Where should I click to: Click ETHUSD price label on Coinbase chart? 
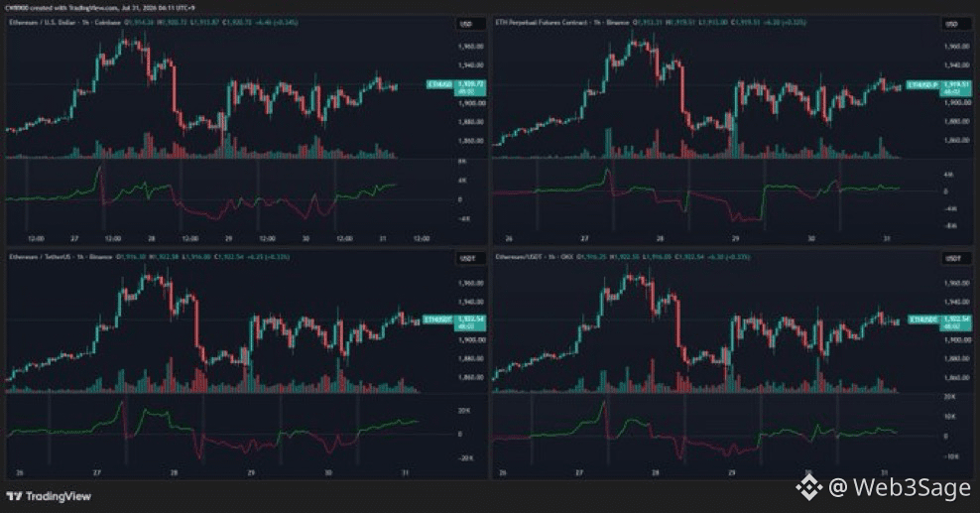456,87
